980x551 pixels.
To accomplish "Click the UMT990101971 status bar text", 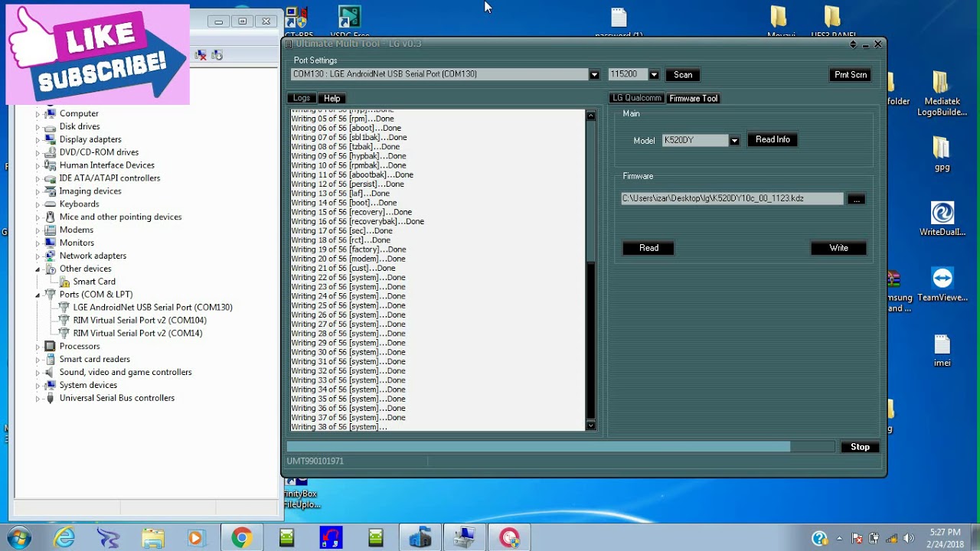I will pyautogui.click(x=315, y=461).
